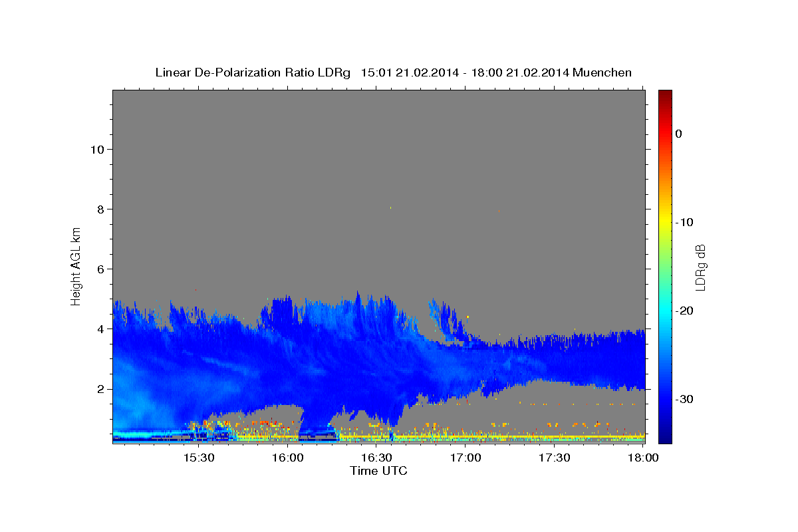The width and height of the screenshot is (798, 532).
Task: Click the 'Height AGL km' axis label
Action: pyautogui.click(x=76, y=266)
